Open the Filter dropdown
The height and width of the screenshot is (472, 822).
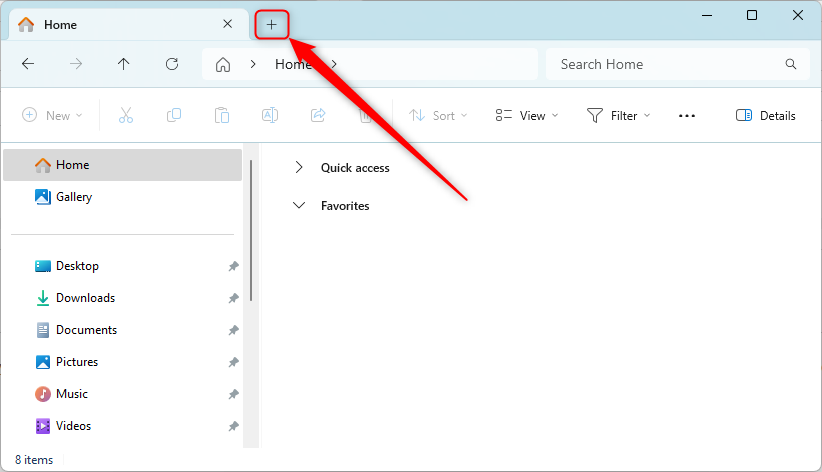coord(619,115)
